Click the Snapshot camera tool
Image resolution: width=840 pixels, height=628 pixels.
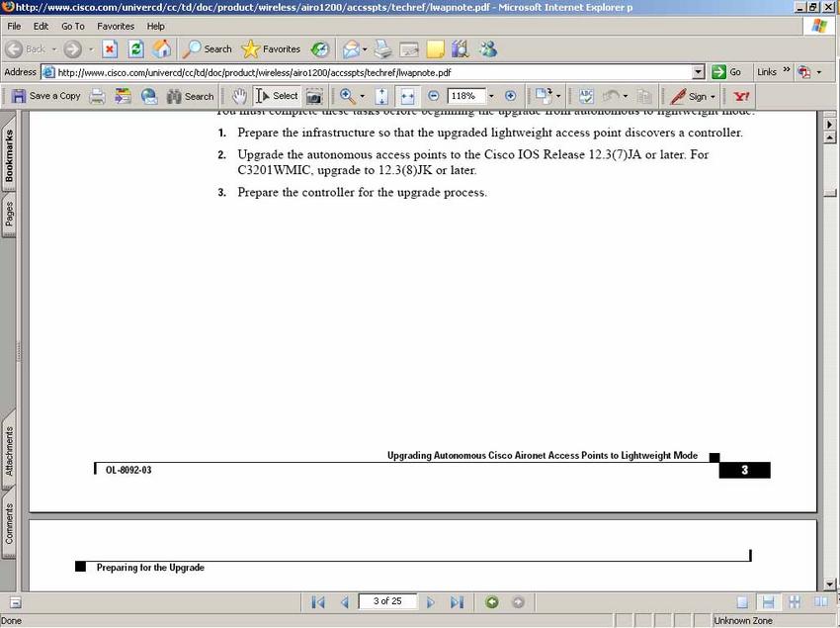[314, 96]
